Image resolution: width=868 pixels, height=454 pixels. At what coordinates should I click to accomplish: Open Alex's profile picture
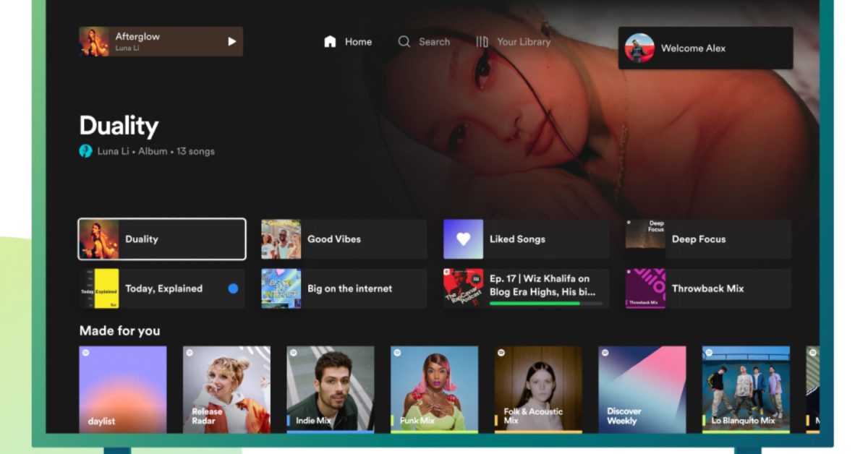coord(639,48)
